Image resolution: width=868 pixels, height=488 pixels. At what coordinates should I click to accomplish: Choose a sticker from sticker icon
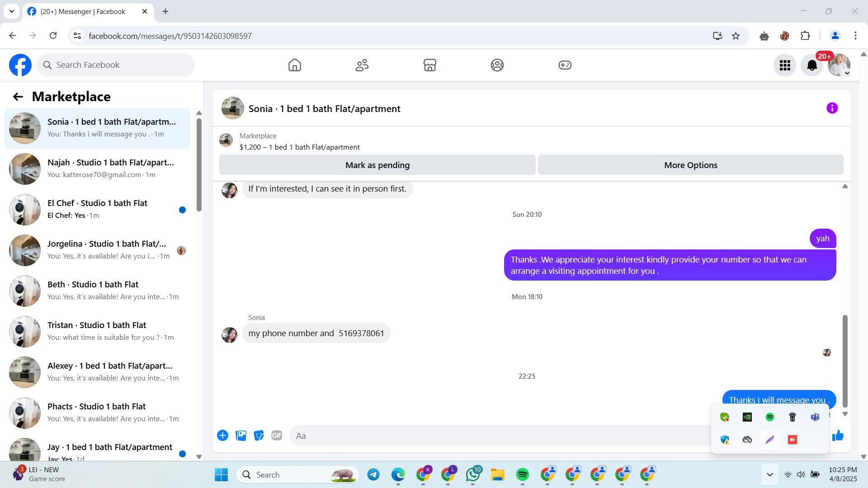click(259, 436)
